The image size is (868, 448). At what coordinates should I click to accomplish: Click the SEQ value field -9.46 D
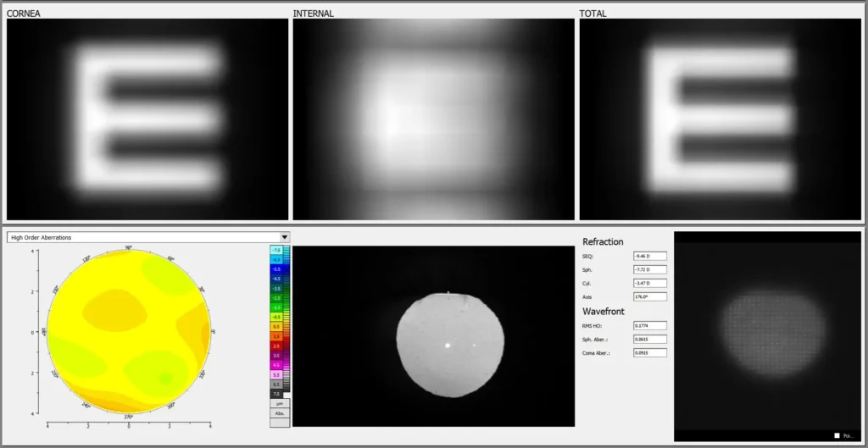point(650,256)
